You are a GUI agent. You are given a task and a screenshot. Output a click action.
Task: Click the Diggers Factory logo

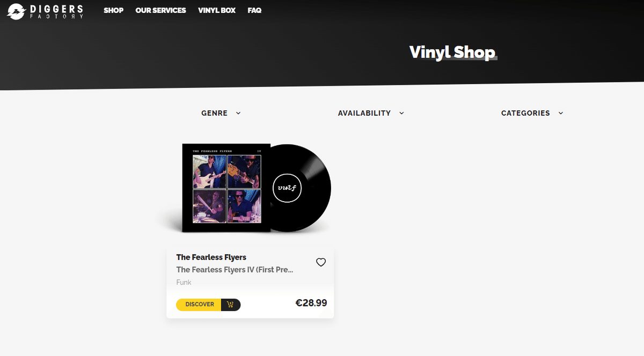coord(45,11)
